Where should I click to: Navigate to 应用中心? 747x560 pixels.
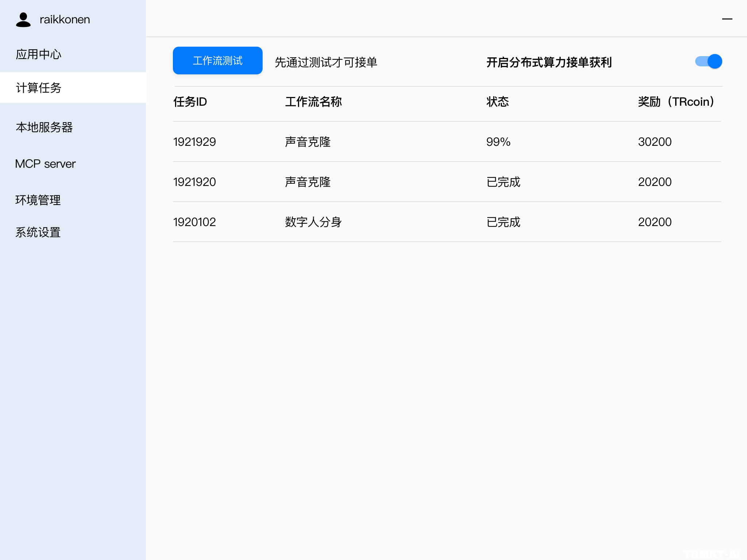pyautogui.click(x=38, y=54)
